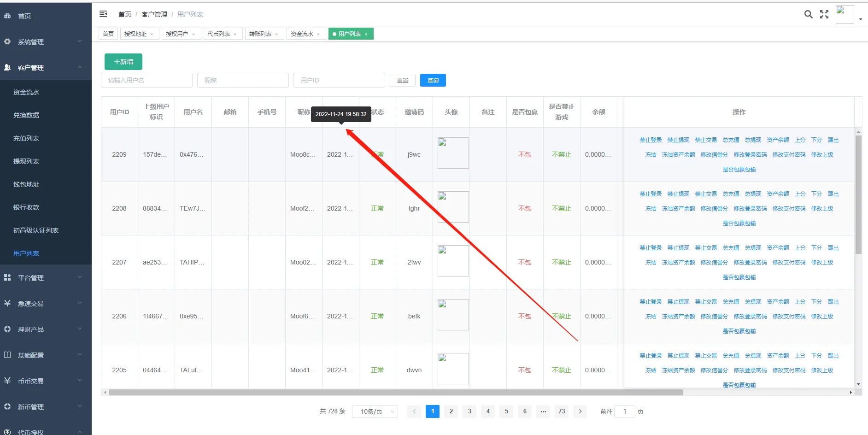Go to next page using right arrow

(580, 411)
